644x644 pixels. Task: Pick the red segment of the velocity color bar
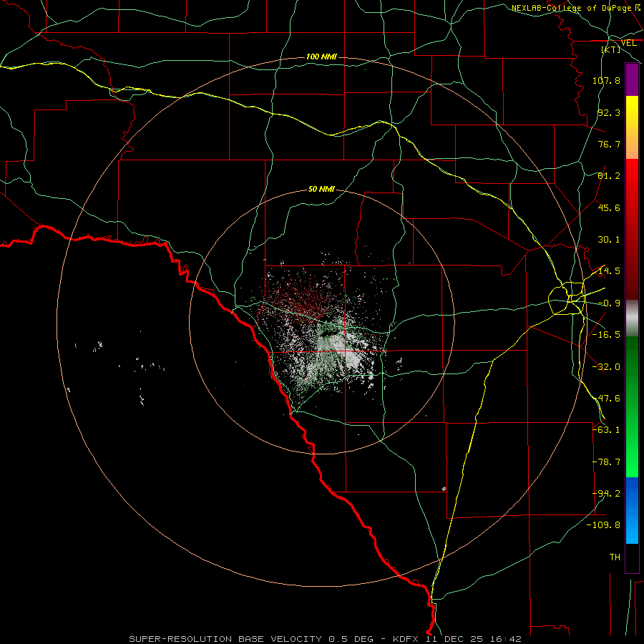coord(632,229)
